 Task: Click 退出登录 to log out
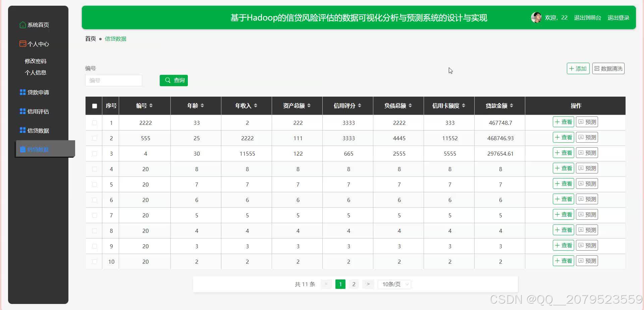point(618,17)
